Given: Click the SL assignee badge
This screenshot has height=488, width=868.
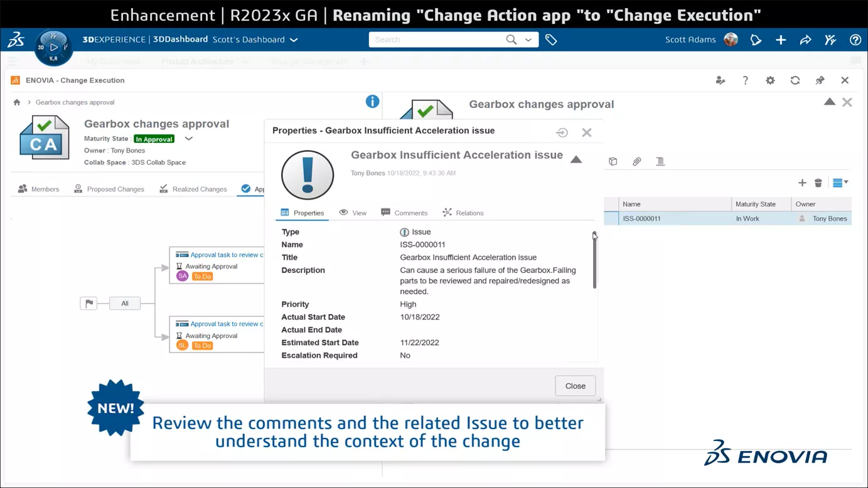Looking at the screenshot, I should pos(182,345).
